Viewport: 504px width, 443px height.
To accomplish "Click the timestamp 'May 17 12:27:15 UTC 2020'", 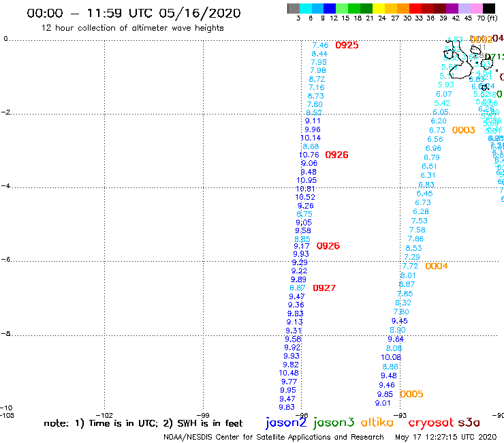I will click(x=445, y=438).
